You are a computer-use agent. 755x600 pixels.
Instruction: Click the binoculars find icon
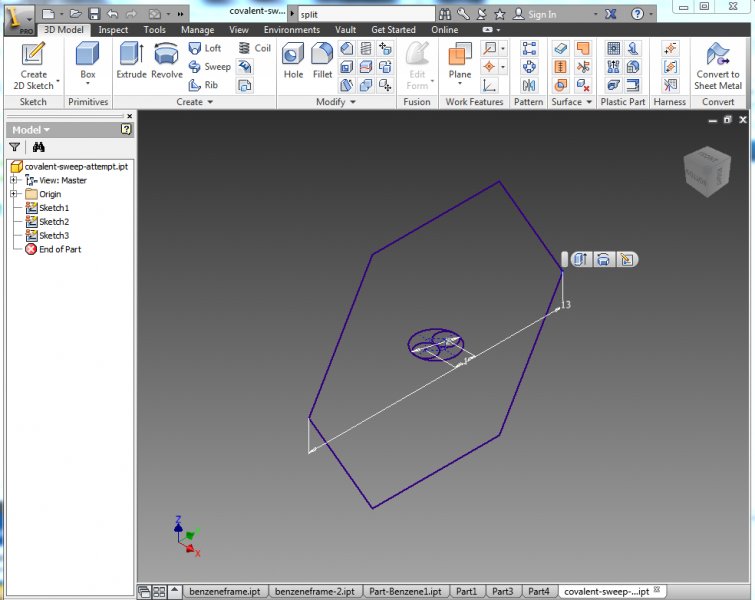click(x=39, y=147)
